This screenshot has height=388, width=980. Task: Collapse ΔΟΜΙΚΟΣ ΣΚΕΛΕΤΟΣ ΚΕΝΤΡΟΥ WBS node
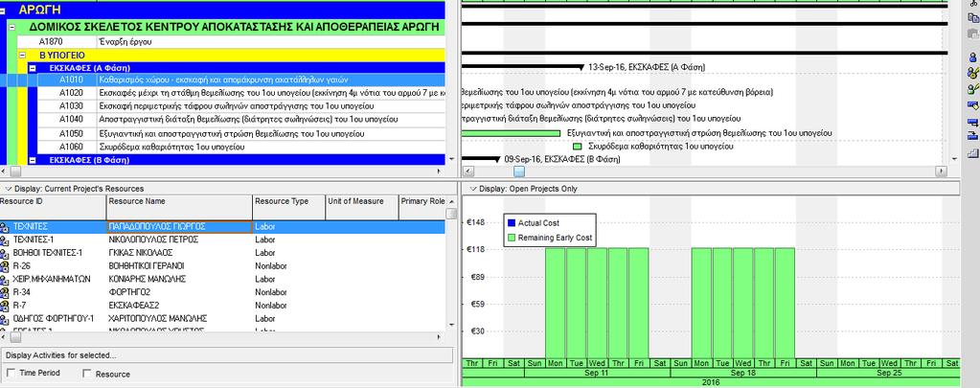(x=11, y=28)
